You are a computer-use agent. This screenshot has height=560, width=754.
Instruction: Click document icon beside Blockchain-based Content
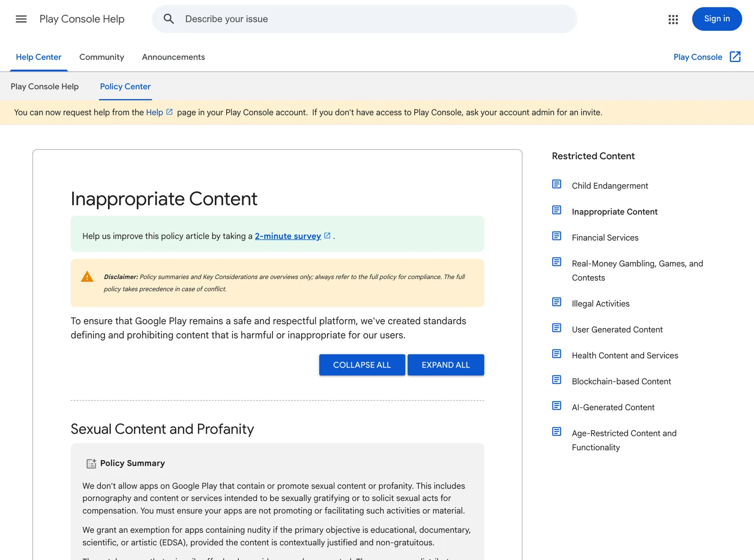(x=557, y=379)
